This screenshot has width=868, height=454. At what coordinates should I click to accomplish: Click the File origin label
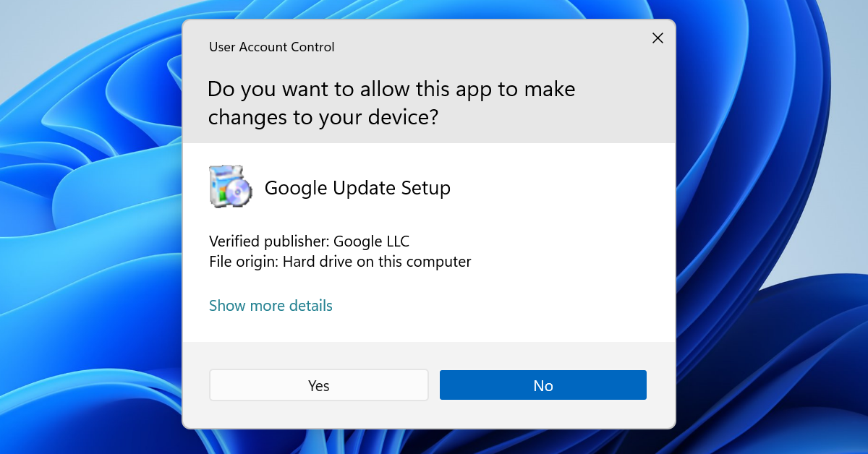pos(243,262)
